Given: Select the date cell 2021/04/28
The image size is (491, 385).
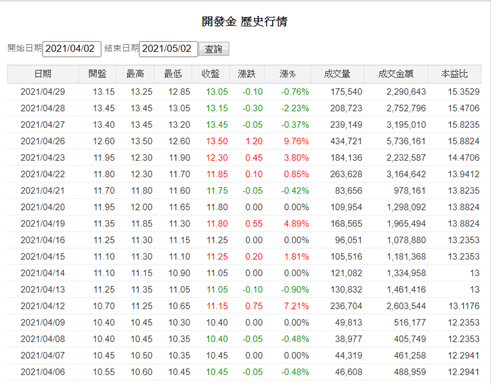Looking at the screenshot, I should (x=43, y=108).
